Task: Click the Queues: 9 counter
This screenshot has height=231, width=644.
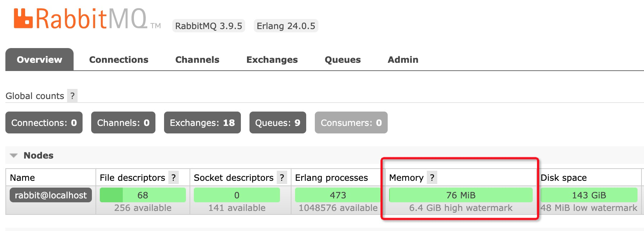Action: pos(277,122)
